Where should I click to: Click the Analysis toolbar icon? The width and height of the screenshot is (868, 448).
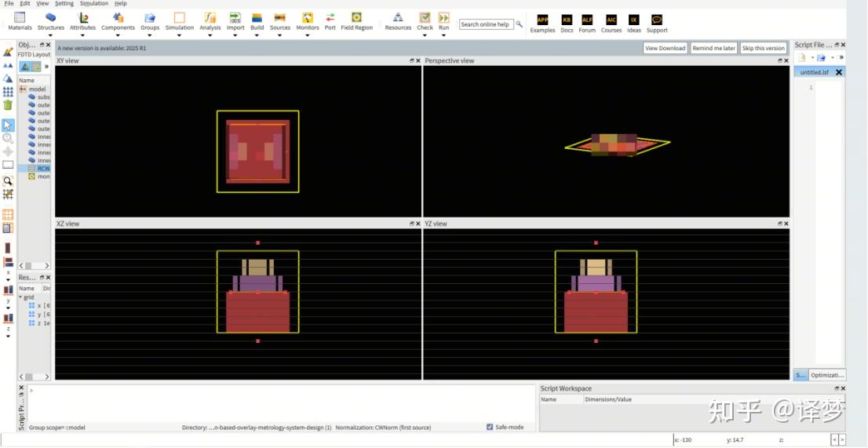coord(210,18)
